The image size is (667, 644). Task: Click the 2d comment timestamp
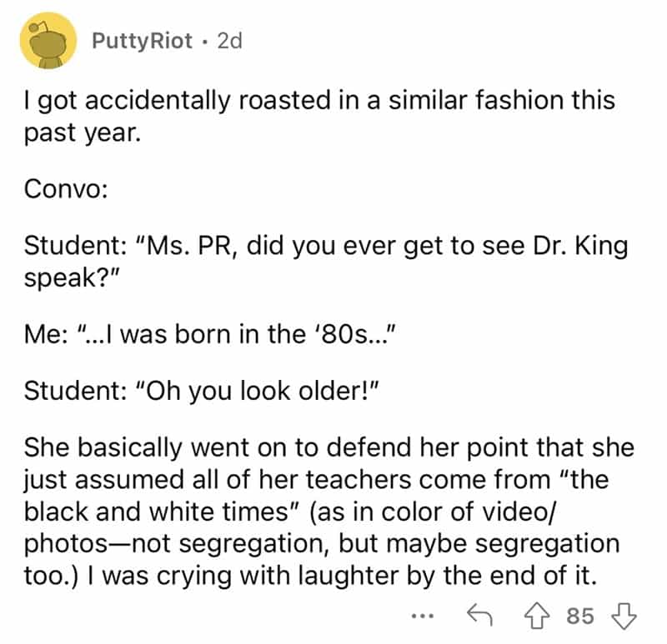pos(228,41)
